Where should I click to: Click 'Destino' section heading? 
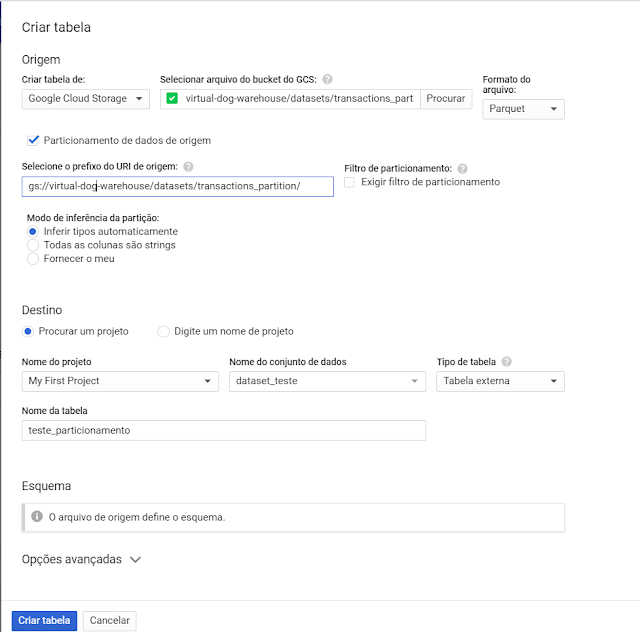coord(42,310)
